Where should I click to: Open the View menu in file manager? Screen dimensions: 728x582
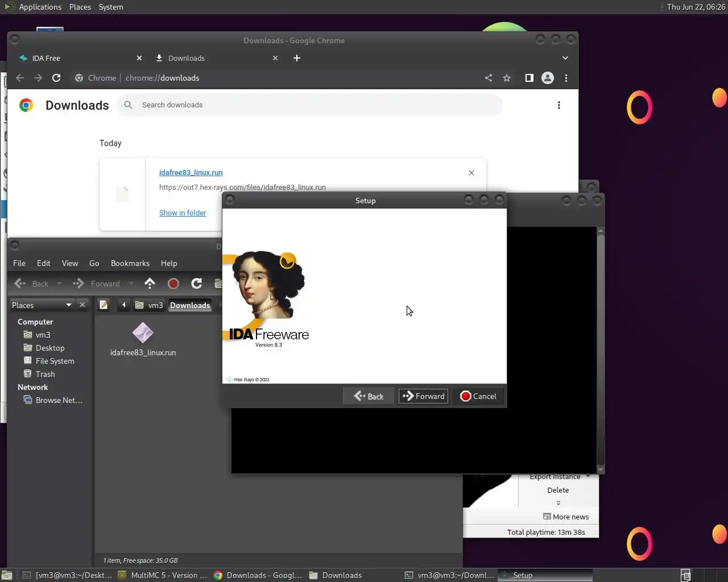pyautogui.click(x=70, y=263)
